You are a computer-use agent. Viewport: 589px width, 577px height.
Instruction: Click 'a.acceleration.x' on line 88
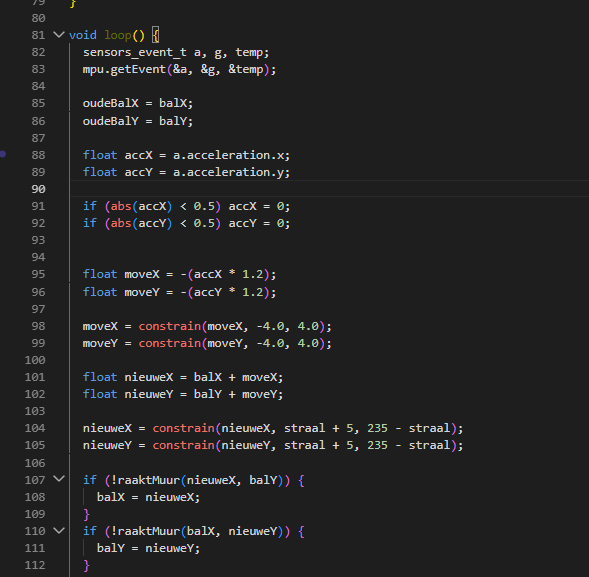pyautogui.click(x=228, y=155)
